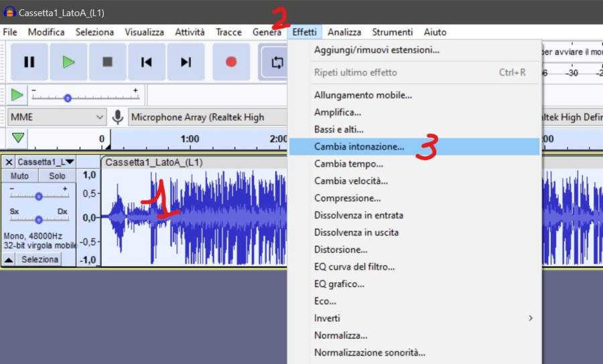Open the track name dropdown menu
The height and width of the screenshot is (364, 603).
tap(46, 162)
